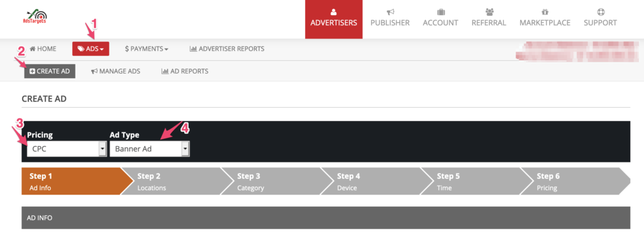Open the Ad Type Banner Ad dropdown

tap(150, 149)
